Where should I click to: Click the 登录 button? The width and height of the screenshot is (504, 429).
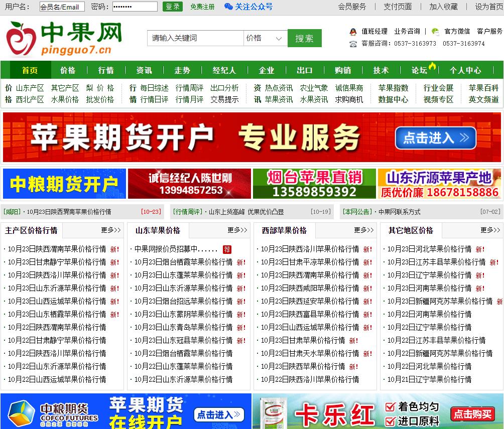tap(173, 7)
